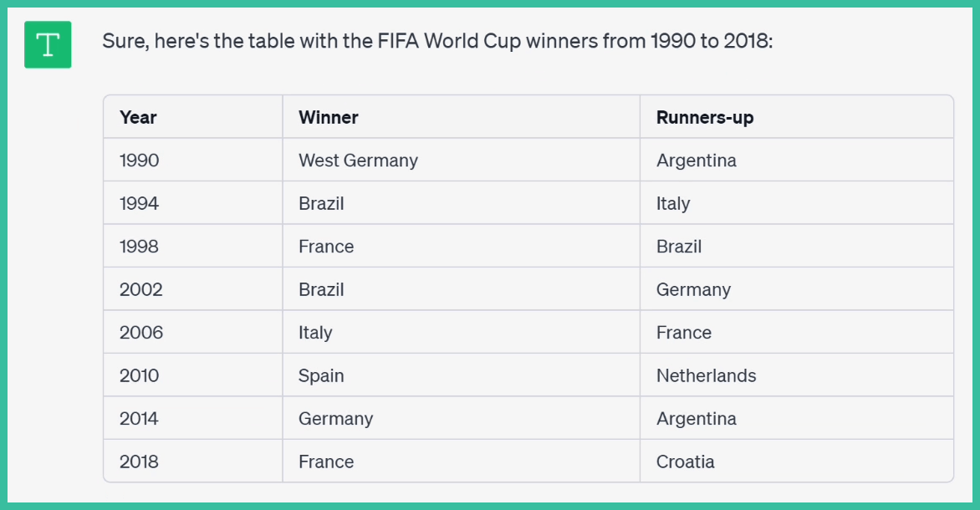Click the Runners-up column header
This screenshot has width=980, height=510.
(x=704, y=117)
